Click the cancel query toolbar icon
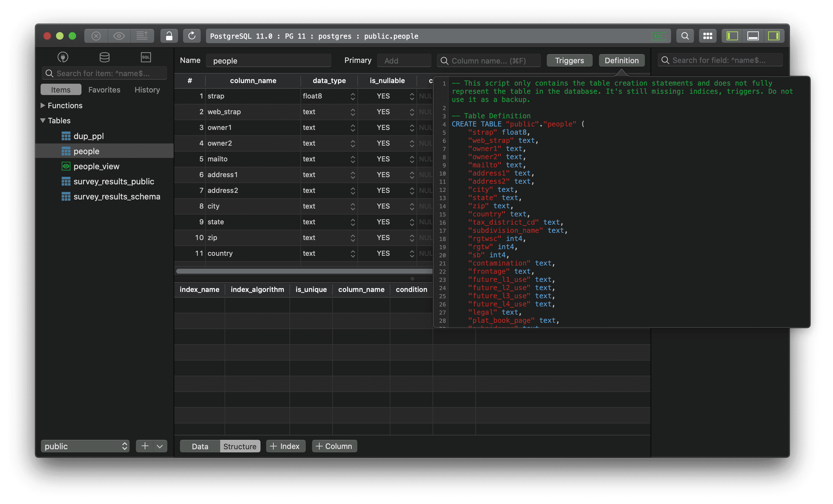The height and width of the screenshot is (504, 833). click(x=96, y=36)
